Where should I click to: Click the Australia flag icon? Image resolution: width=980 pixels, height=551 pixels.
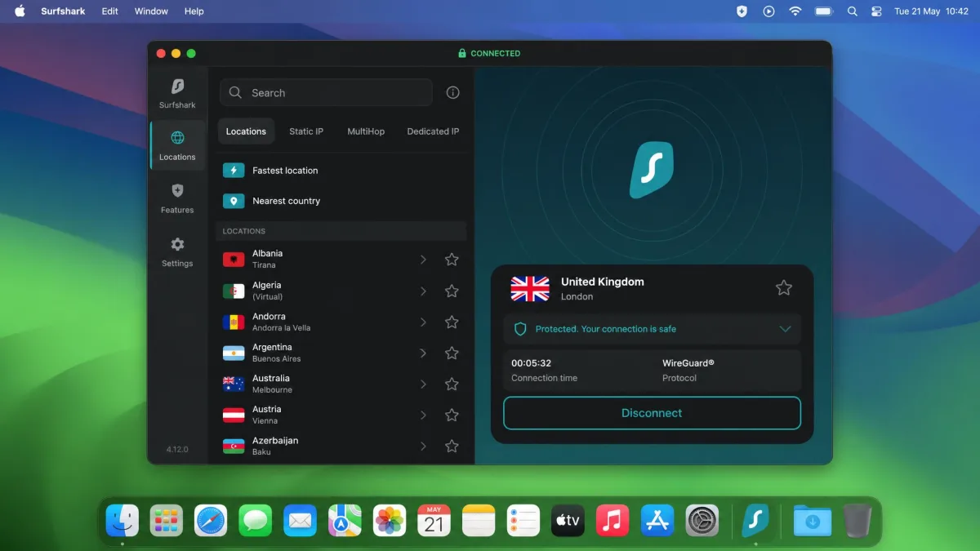(x=234, y=384)
